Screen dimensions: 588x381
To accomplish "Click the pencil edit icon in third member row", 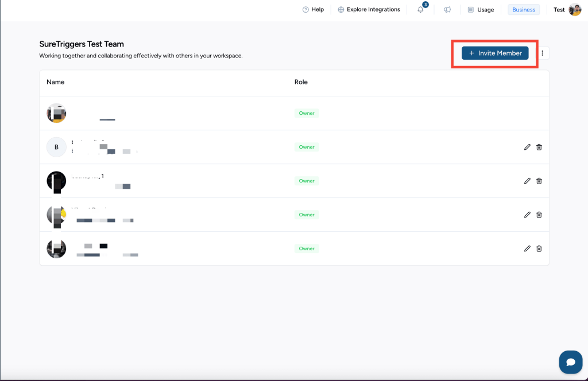I will (x=527, y=181).
